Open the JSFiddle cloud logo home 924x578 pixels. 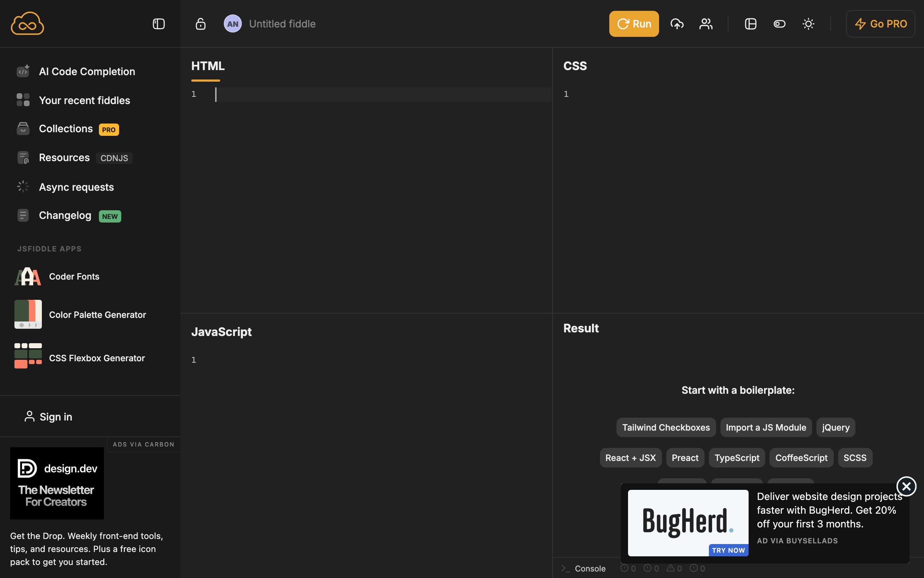click(27, 23)
